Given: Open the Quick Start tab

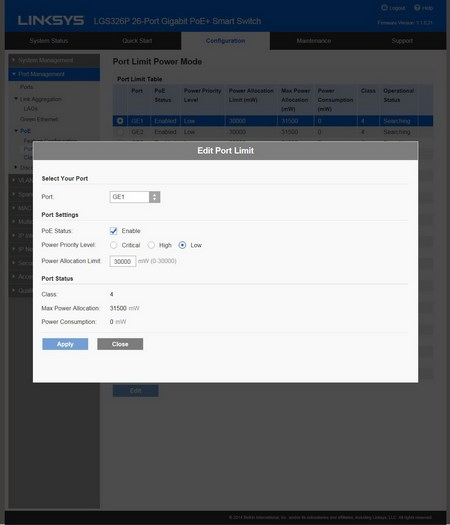Looking at the screenshot, I should (x=137, y=41).
